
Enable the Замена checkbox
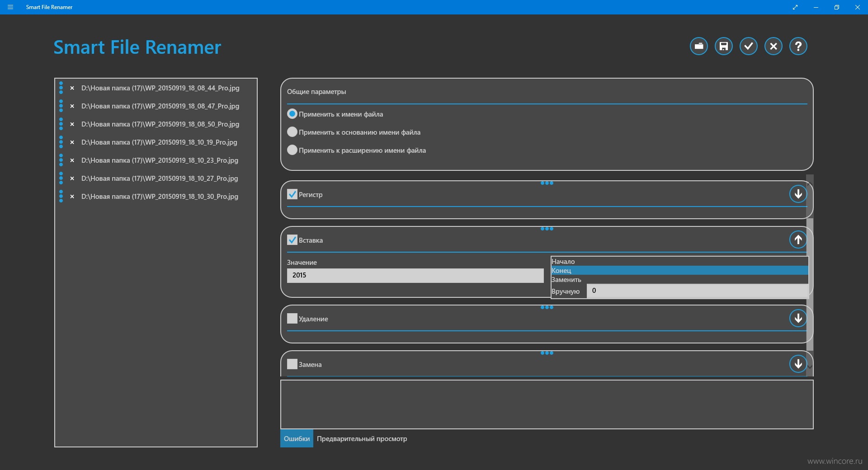tap(292, 364)
